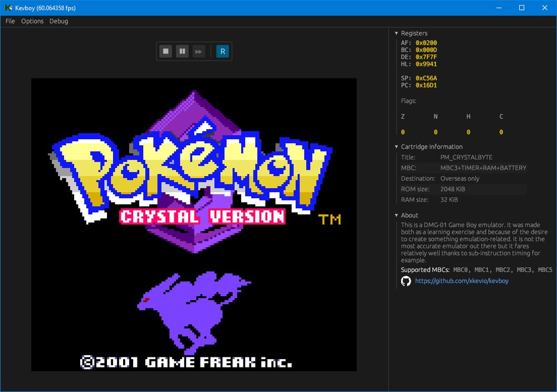Open the Options menu

32,21
